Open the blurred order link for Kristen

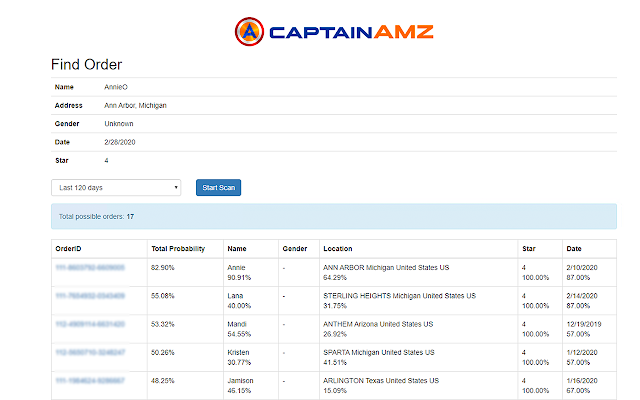[x=90, y=352]
